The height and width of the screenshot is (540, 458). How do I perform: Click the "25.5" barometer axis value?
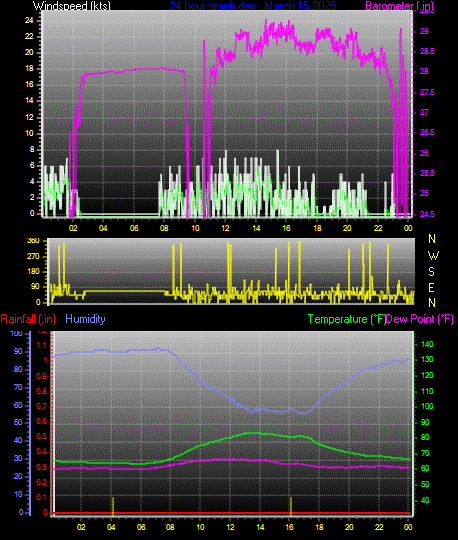click(427, 173)
